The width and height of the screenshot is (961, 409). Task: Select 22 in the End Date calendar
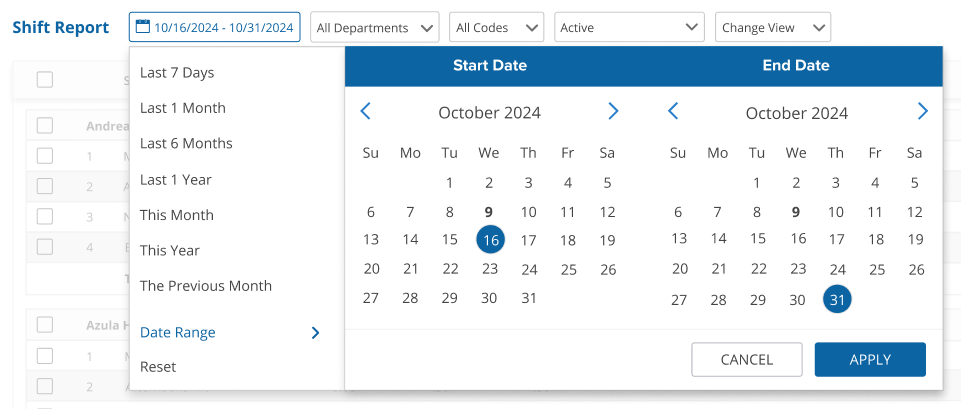pyautogui.click(x=759, y=269)
